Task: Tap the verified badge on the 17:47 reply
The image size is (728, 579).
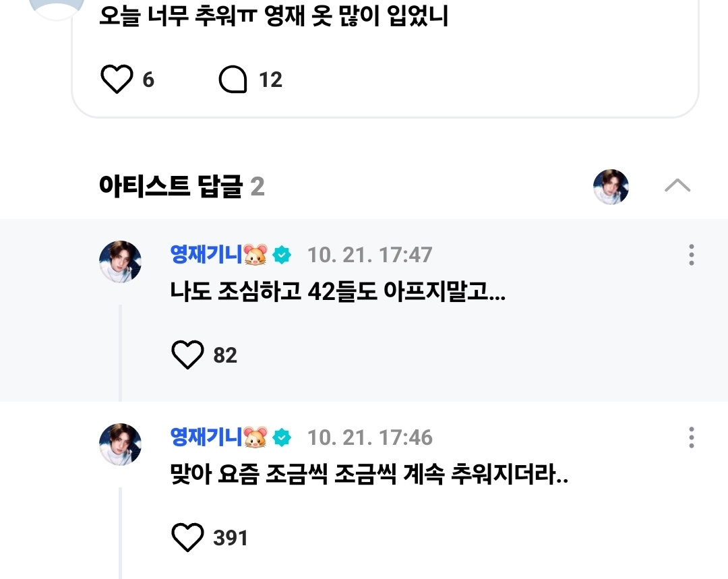Action: click(282, 255)
